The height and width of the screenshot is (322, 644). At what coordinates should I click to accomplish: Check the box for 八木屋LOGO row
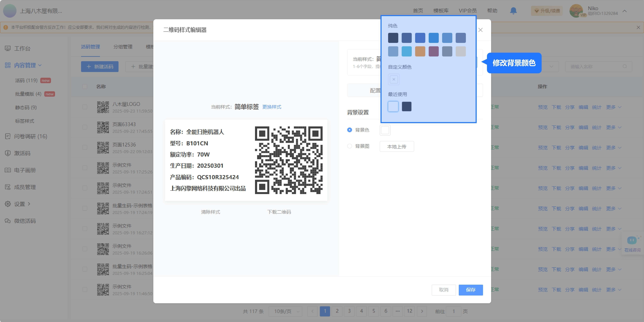pos(85,107)
